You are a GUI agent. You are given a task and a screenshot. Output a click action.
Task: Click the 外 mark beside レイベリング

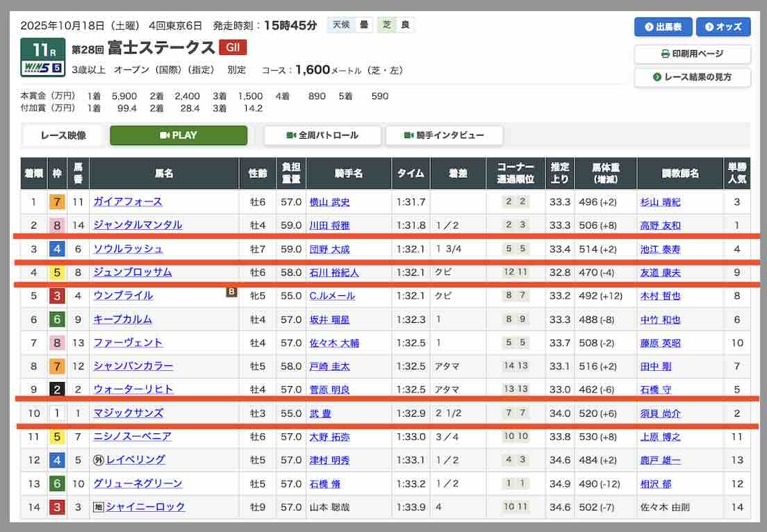[x=99, y=460]
